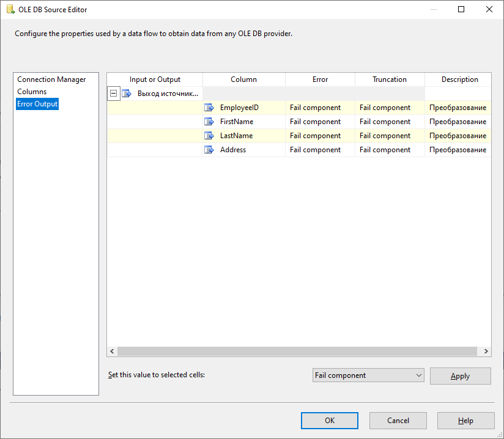
Task: Open Help for this editor
Action: click(465, 421)
